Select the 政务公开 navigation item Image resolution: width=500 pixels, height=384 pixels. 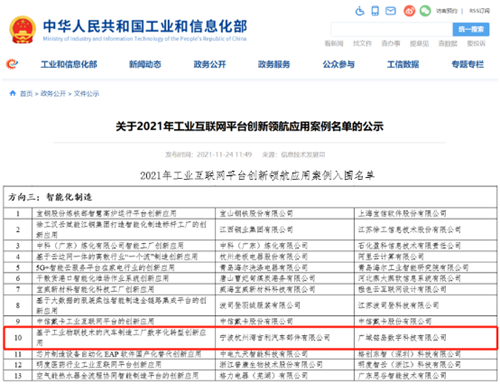coord(210,64)
